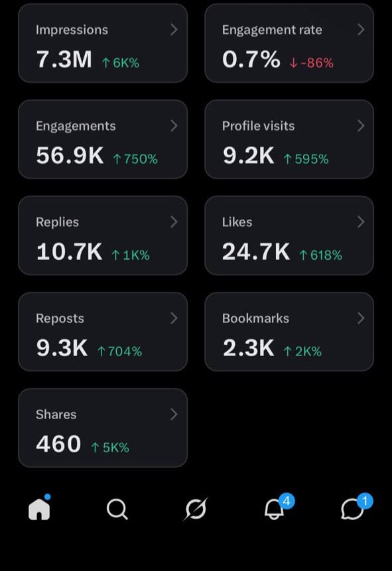Screen dimensions: 392x571
Task: Tap the Search magnifier icon
Action: (x=117, y=509)
